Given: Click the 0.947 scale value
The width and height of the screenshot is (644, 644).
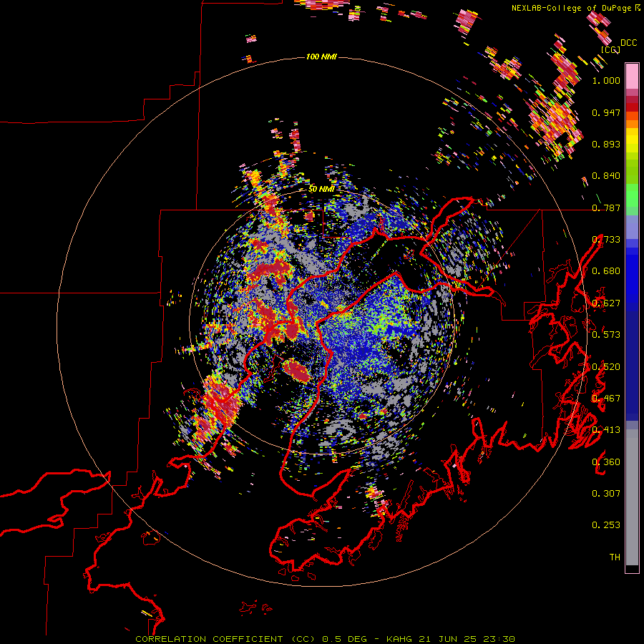Looking at the screenshot, I should click(606, 112).
